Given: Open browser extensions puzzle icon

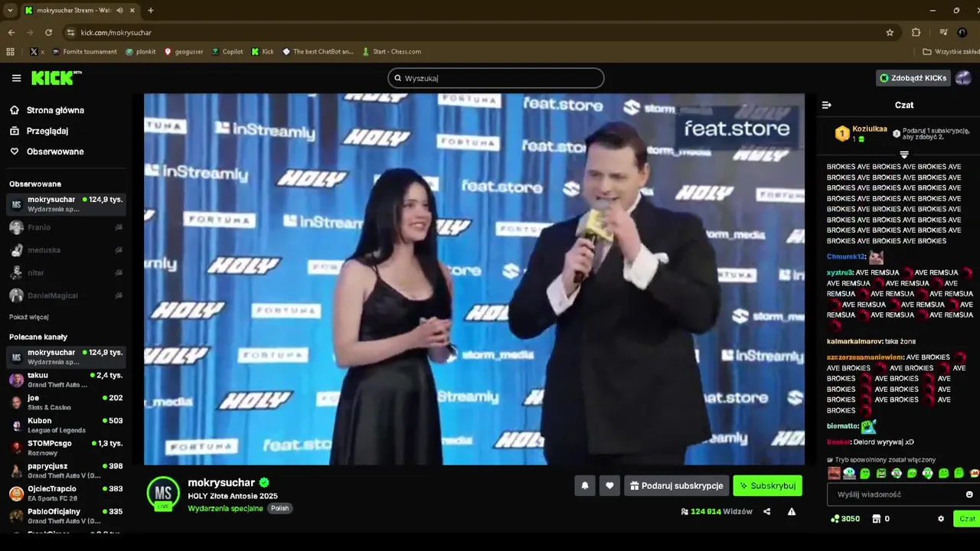Looking at the screenshot, I should tap(916, 33).
